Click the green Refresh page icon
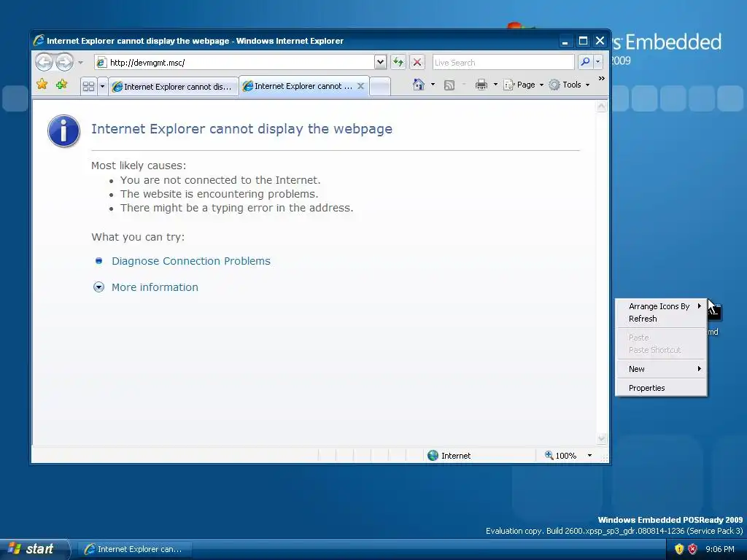The height and width of the screenshot is (560, 747). pos(398,62)
